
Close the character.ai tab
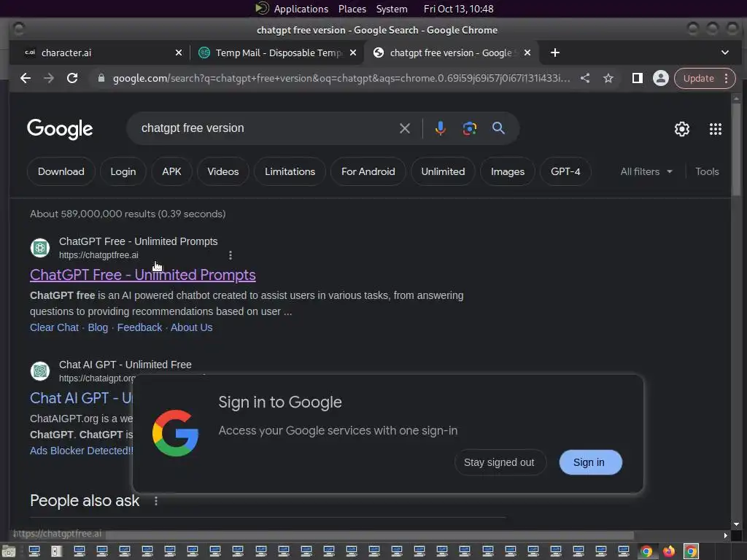[179, 52]
